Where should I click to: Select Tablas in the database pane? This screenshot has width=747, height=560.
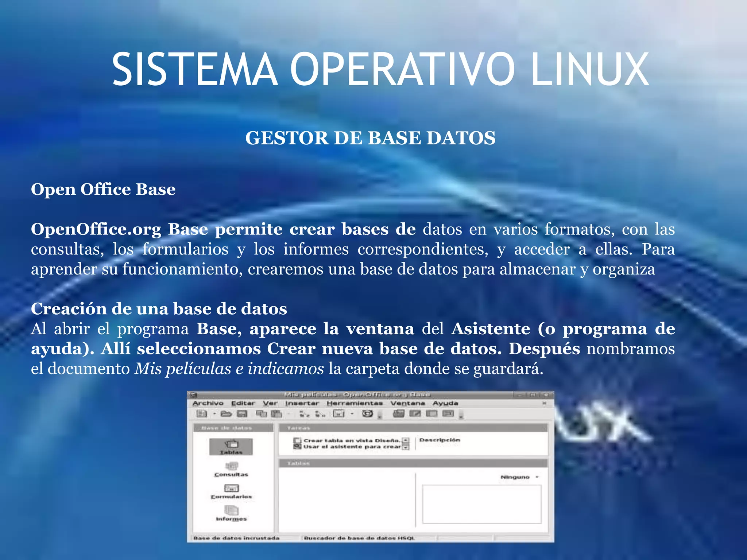coord(231,447)
